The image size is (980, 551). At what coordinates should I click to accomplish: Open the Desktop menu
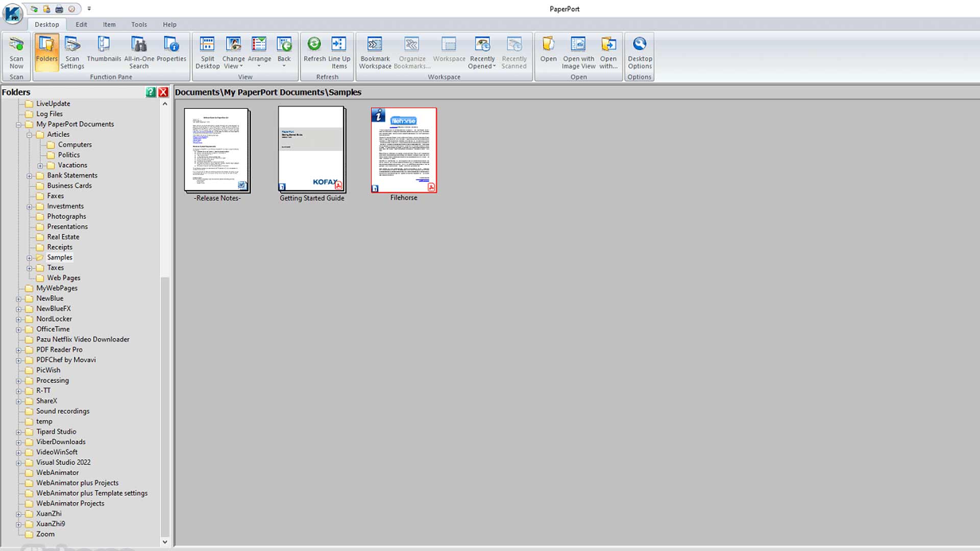(46, 24)
